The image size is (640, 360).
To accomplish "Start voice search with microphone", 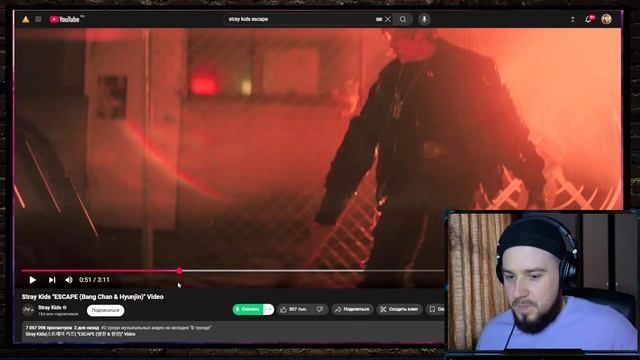I will [424, 19].
